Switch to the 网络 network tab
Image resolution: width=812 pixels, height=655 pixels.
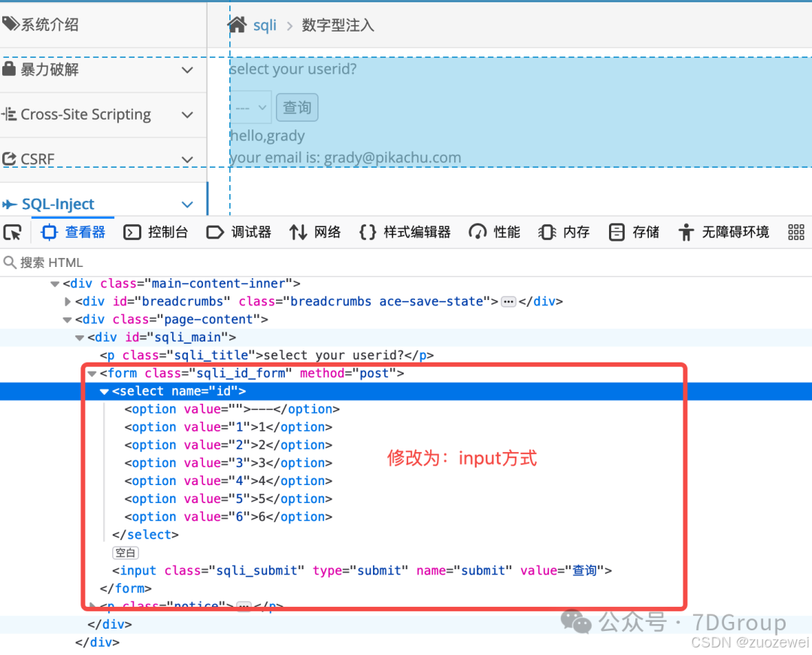pyautogui.click(x=315, y=232)
